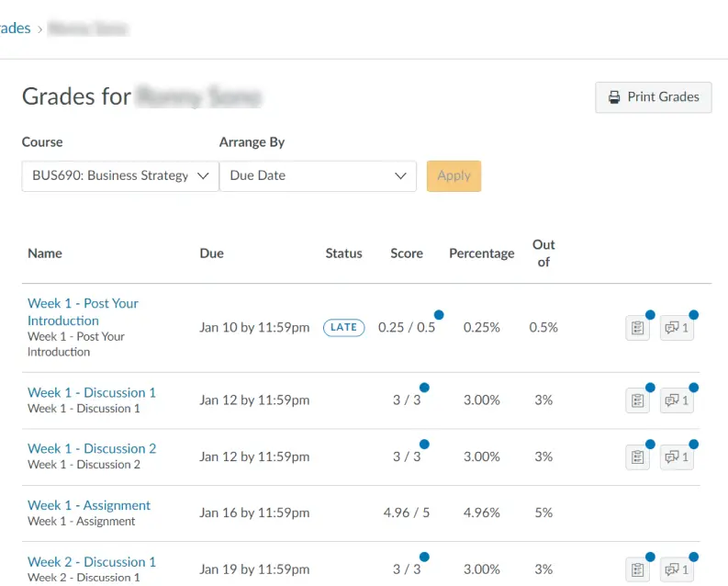Open Week 1 - Discussion 1 assignment link
The width and height of the screenshot is (728, 586).
tap(92, 392)
